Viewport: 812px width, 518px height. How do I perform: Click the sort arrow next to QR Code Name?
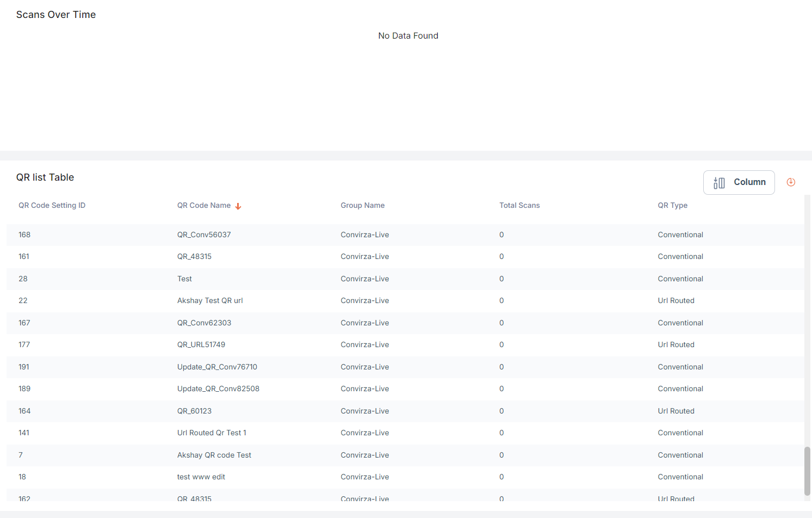238,206
